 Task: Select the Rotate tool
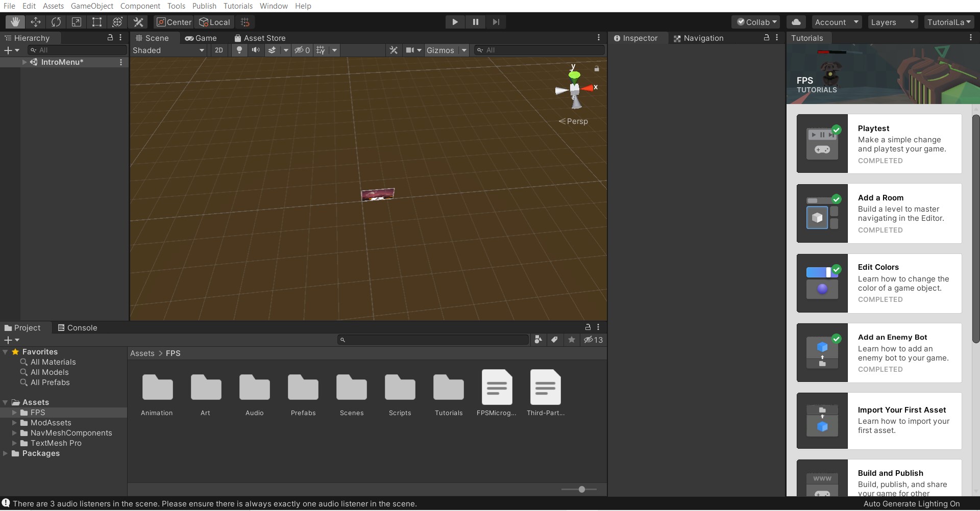click(56, 22)
